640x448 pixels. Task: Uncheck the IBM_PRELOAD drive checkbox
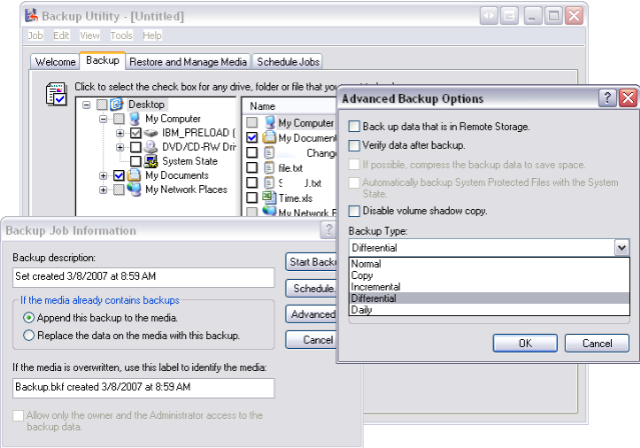[x=136, y=133]
